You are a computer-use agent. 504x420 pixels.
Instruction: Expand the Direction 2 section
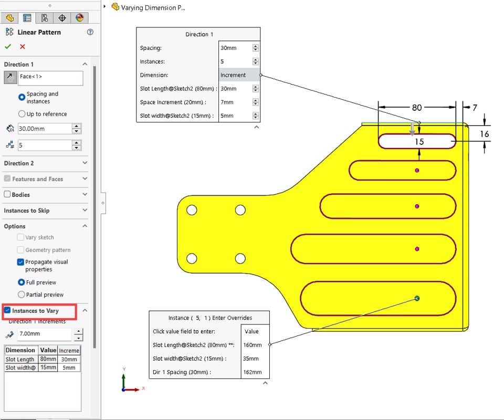(85, 163)
